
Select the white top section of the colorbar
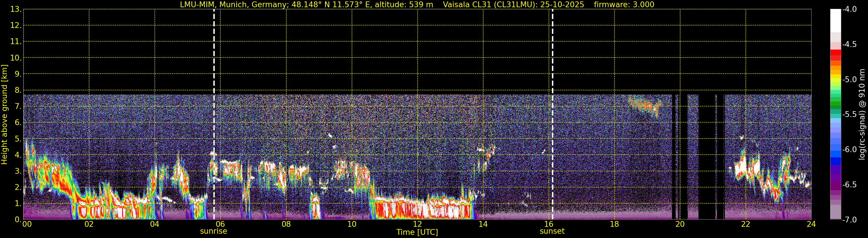tap(835, 20)
